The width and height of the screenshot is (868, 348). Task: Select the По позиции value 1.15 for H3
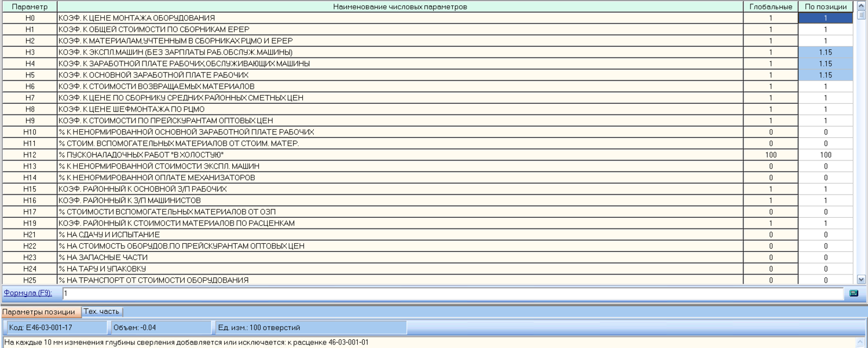click(826, 52)
